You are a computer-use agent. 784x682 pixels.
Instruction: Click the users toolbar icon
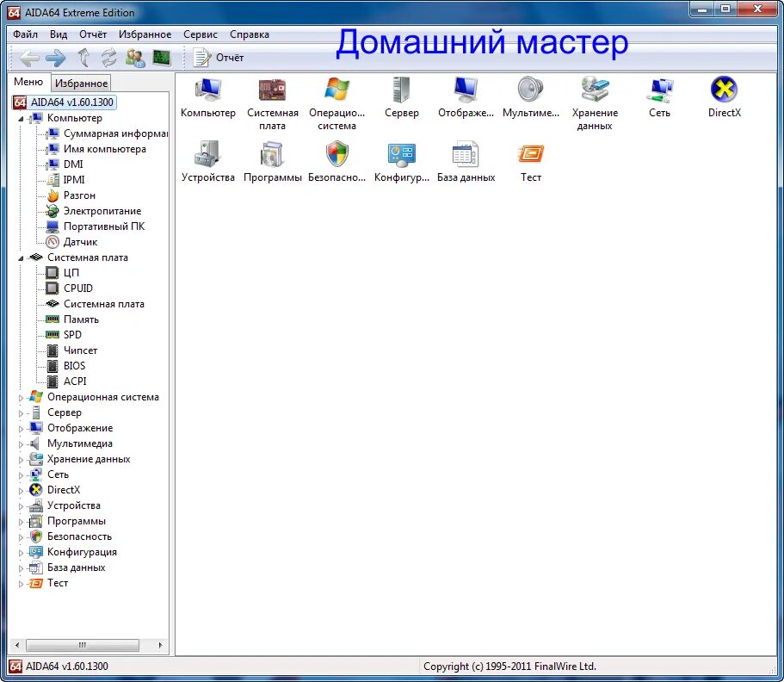135,58
